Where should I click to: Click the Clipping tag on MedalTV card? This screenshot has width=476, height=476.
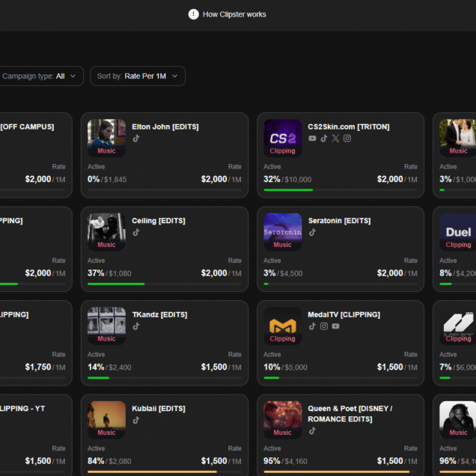coord(283,338)
